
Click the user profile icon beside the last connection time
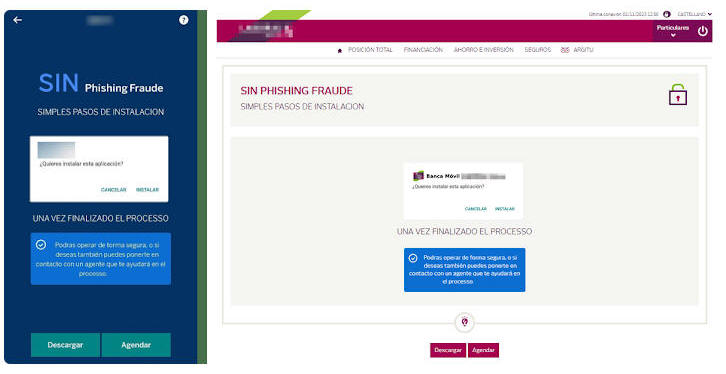click(667, 14)
